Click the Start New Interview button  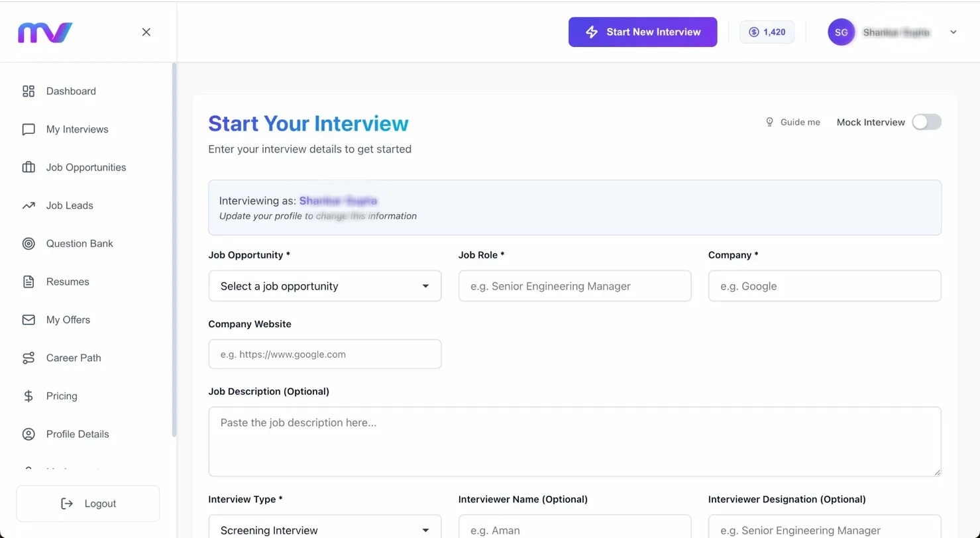[642, 32]
